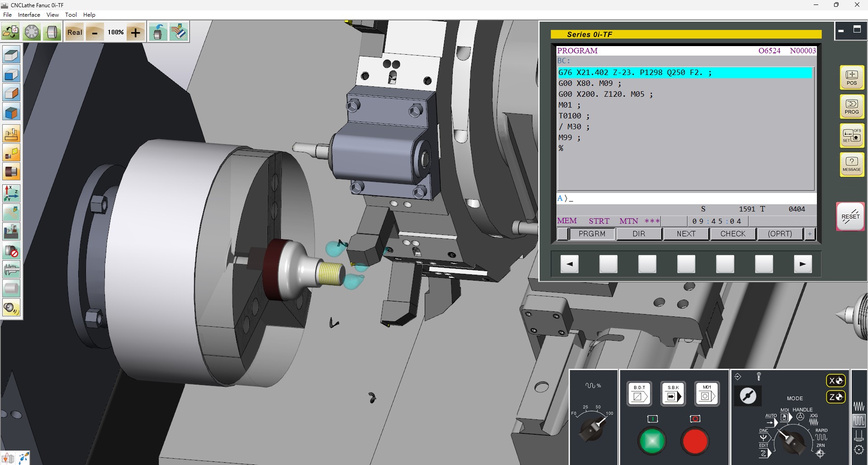This screenshot has width=868, height=465.
Task: Decrease simulation speed with minus button
Action: (95, 32)
